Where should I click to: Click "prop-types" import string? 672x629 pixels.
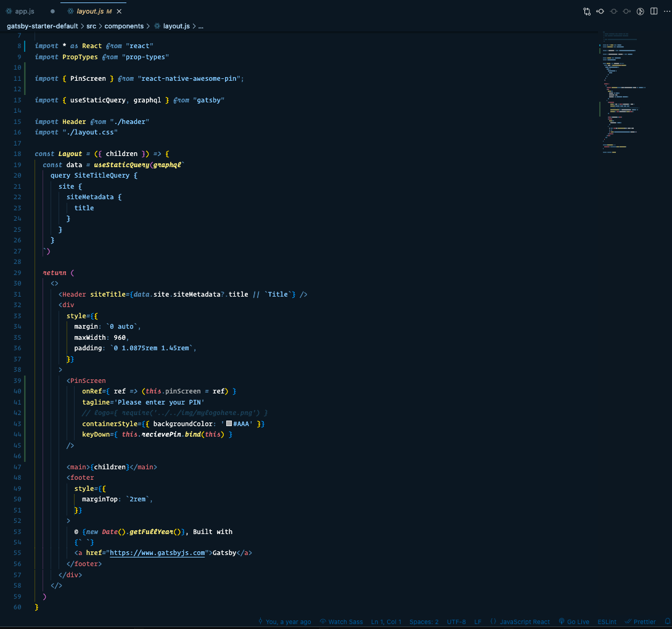pos(145,57)
